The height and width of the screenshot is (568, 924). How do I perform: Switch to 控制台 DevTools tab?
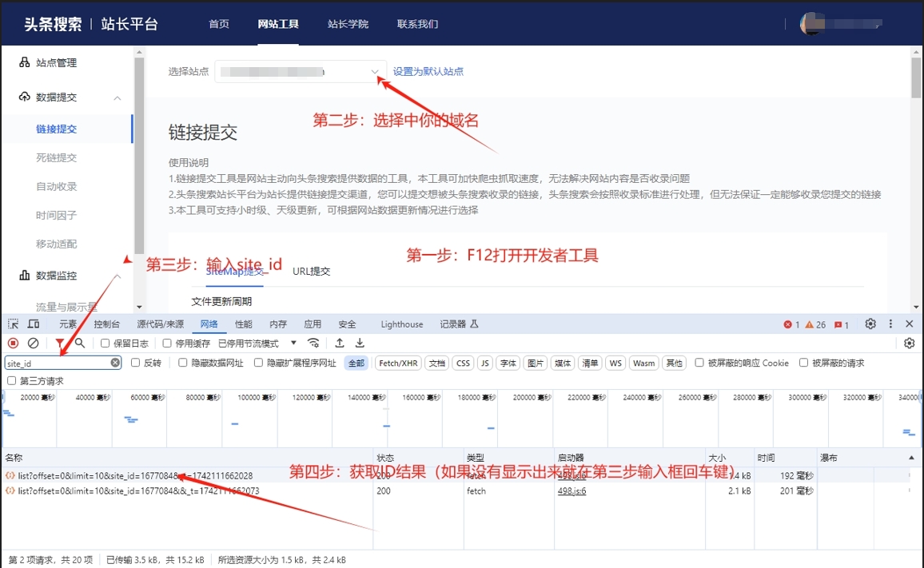pos(106,324)
